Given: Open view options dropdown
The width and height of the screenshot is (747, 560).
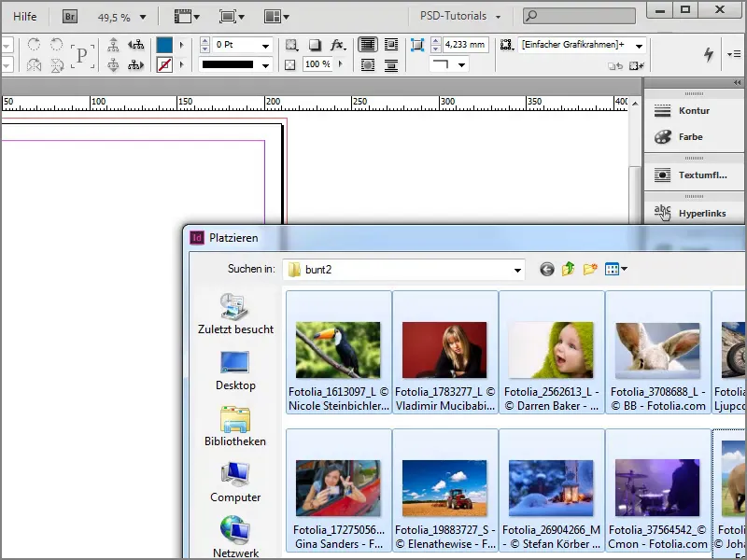Looking at the screenshot, I should (186, 17).
